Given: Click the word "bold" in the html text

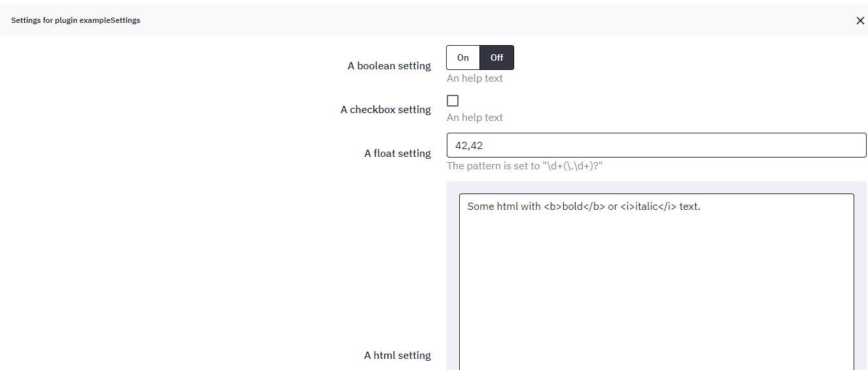Looking at the screenshot, I should pyautogui.click(x=572, y=207).
